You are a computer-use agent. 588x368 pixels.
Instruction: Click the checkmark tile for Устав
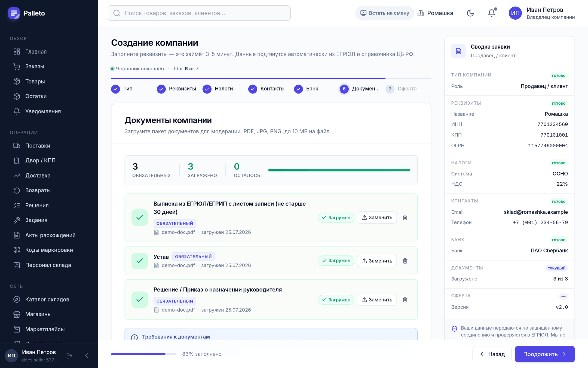pos(140,261)
